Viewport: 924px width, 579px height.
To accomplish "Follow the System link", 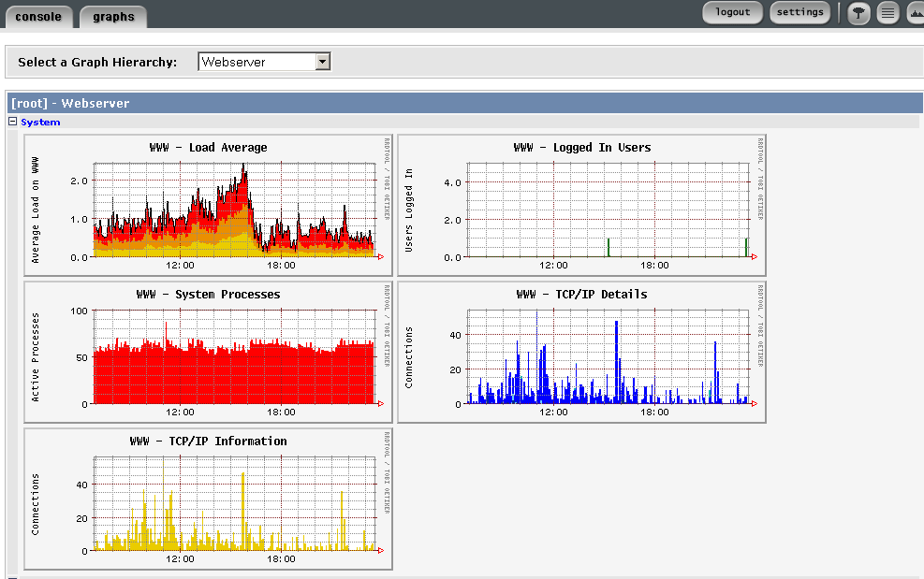I will (40, 122).
